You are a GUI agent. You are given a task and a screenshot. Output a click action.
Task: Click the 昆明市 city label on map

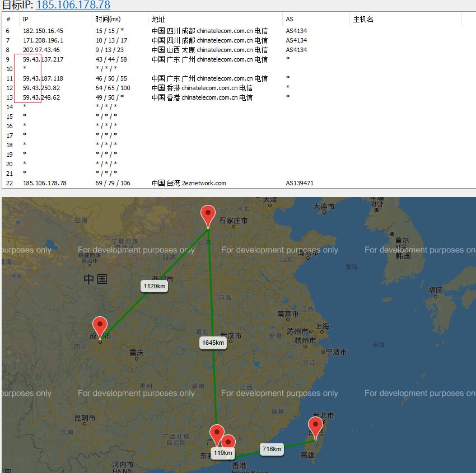coord(85,418)
